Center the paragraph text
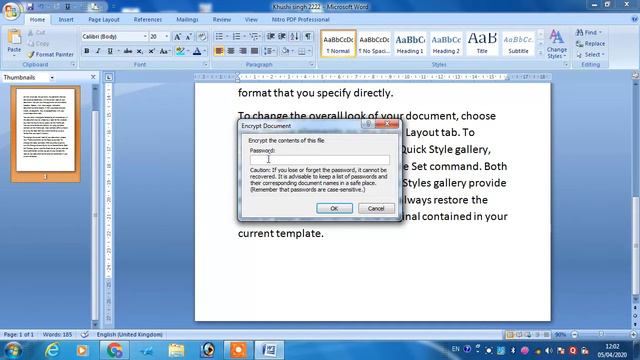Screen dimensions: 640x360 (x=231, y=51)
